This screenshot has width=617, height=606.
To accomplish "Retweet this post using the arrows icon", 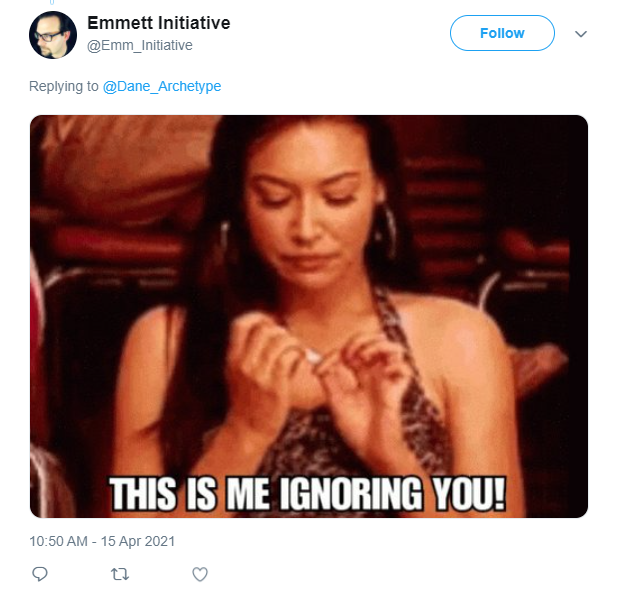I will click(120, 574).
